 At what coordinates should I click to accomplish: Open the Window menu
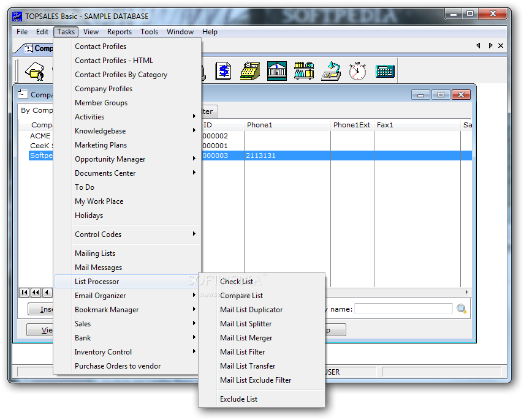click(180, 32)
